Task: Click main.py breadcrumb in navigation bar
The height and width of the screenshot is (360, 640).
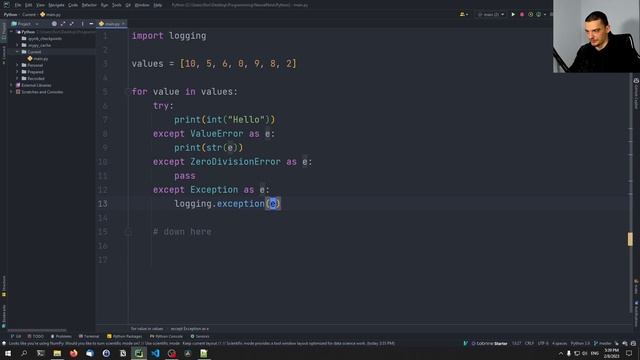Action: coord(50,14)
